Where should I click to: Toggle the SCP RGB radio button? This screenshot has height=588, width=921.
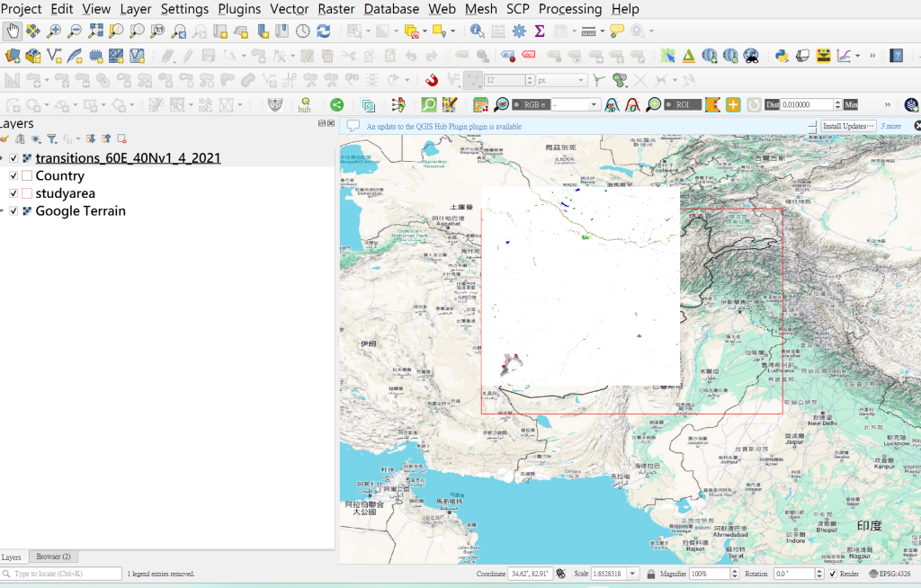517,104
